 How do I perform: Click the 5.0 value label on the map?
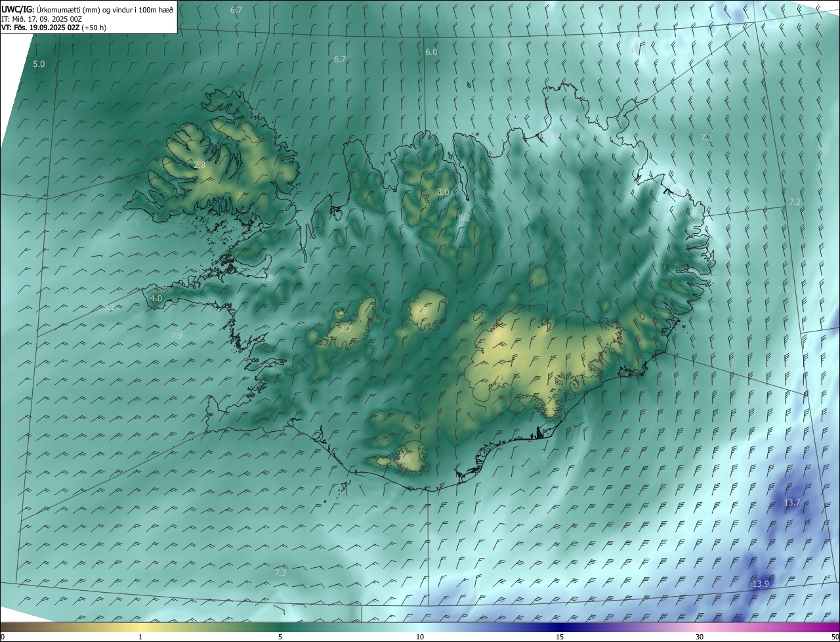[x=39, y=64]
